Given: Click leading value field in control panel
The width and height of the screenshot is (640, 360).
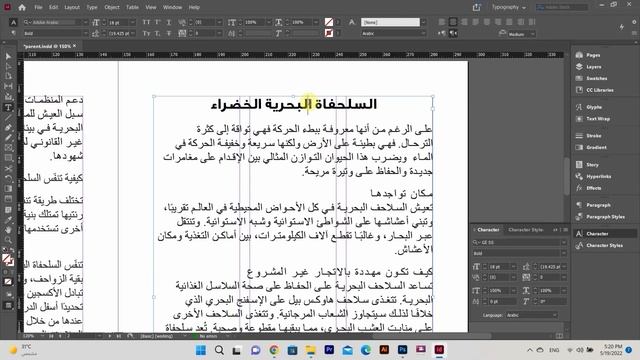Looking at the screenshot, I should coord(118,33).
